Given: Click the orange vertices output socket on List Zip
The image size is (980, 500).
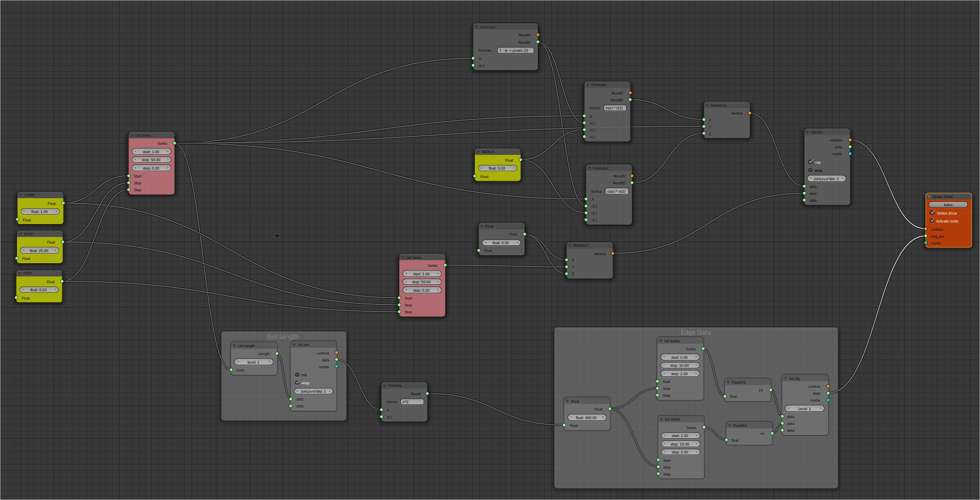Looking at the screenshot, I should (x=828, y=386).
